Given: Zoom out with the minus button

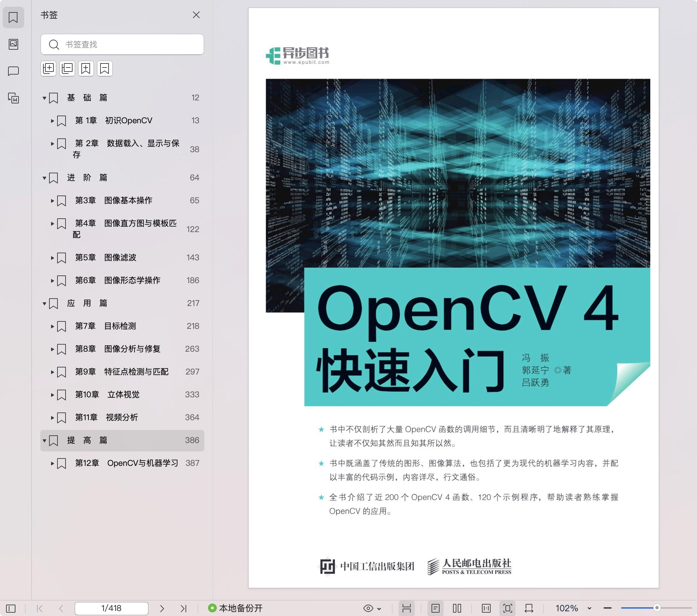Looking at the screenshot, I should coord(607,608).
